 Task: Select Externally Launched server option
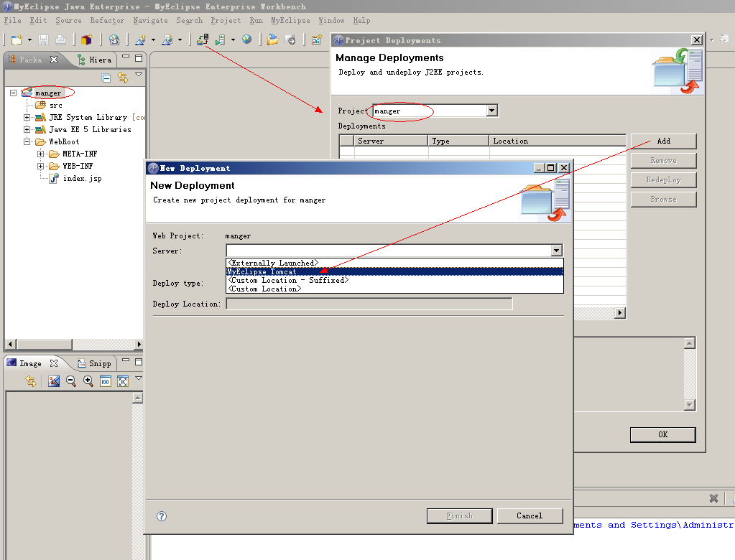coord(394,263)
